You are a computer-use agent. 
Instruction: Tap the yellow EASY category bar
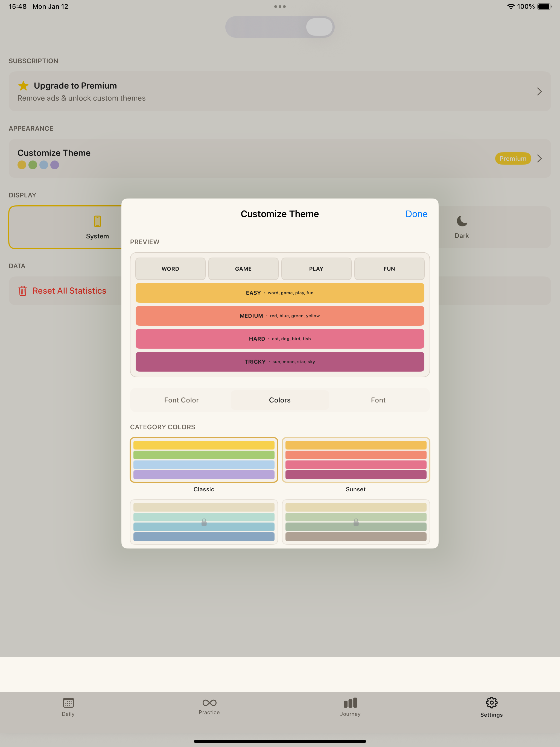pos(280,293)
